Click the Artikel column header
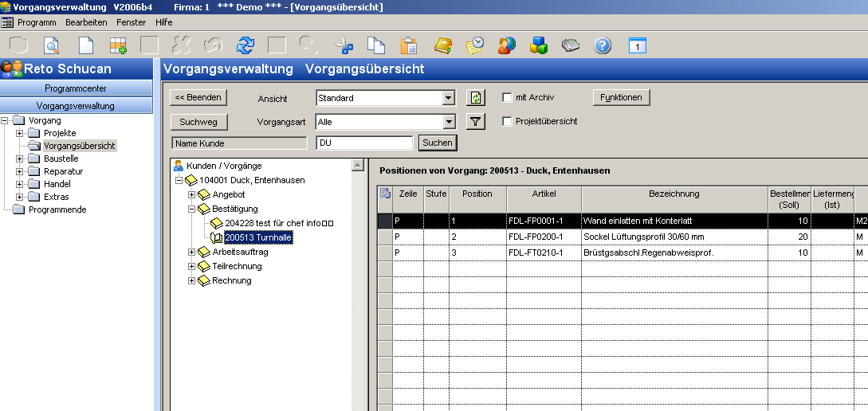 544,199
